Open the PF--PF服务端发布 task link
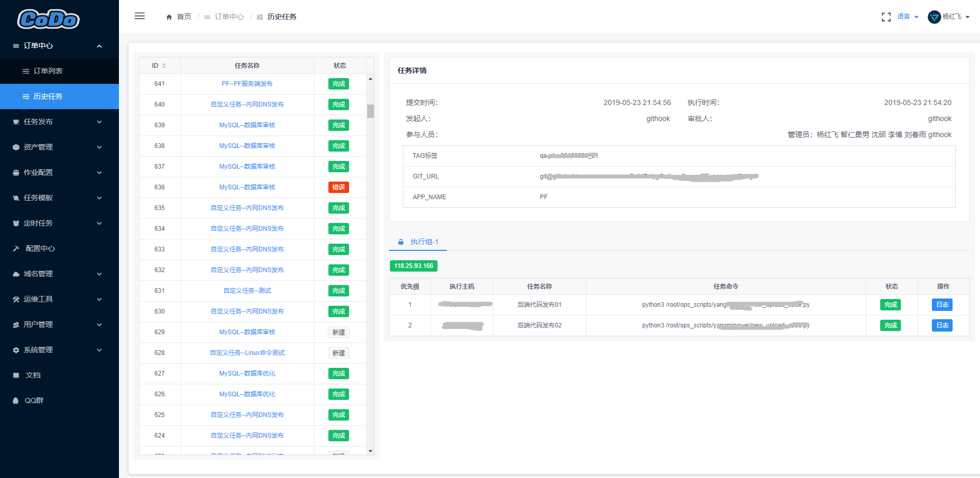The image size is (980, 478). [x=247, y=84]
